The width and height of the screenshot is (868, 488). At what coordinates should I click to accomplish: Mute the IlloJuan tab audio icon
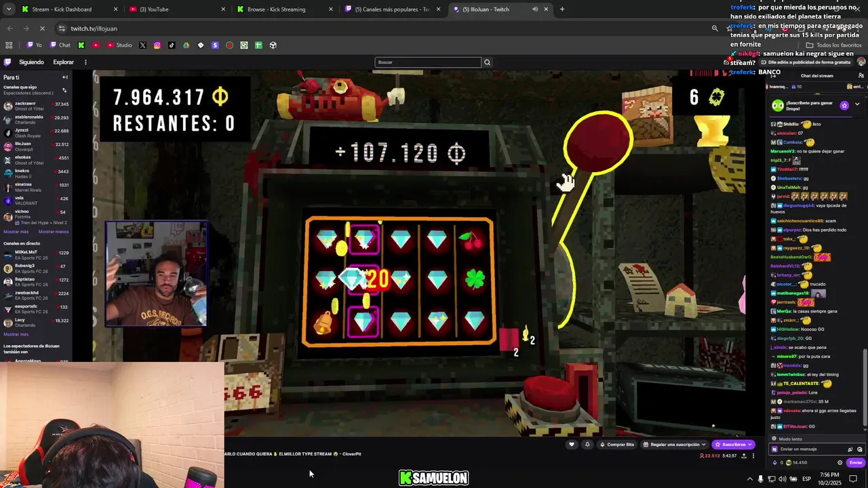[535, 9]
